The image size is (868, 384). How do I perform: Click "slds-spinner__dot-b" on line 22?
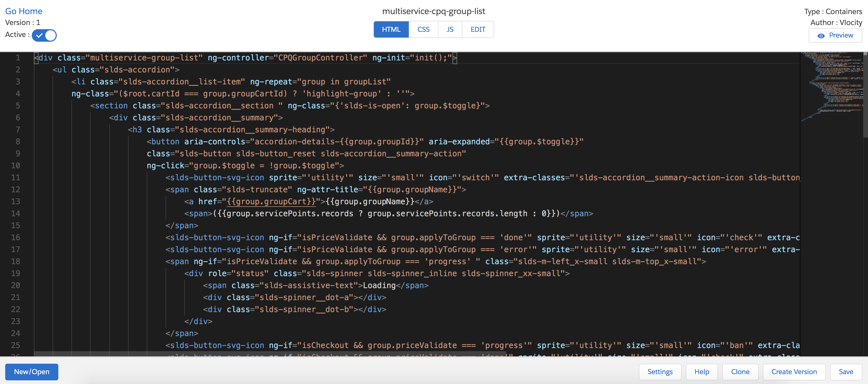[x=304, y=309]
